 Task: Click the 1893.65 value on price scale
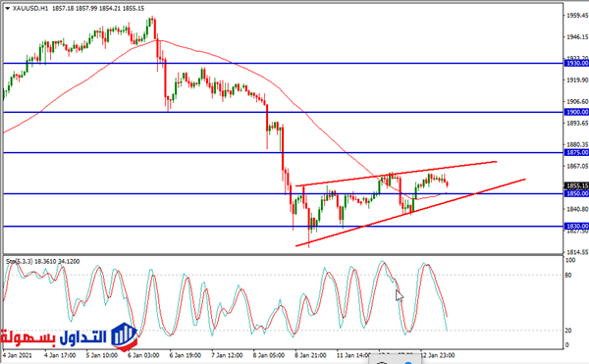coord(577,123)
